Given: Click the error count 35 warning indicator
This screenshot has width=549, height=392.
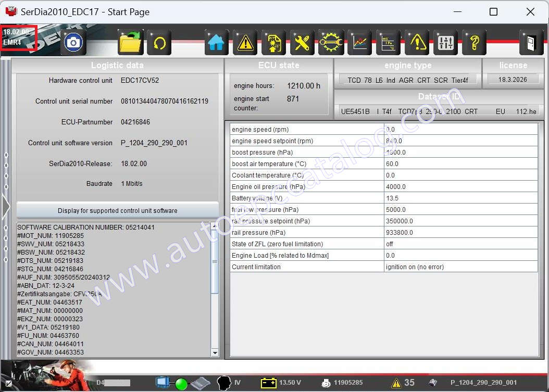Looking at the screenshot, I should pyautogui.click(x=403, y=383).
